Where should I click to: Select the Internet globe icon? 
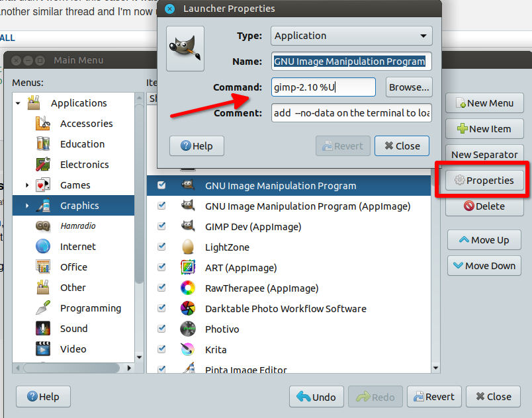coord(43,247)
